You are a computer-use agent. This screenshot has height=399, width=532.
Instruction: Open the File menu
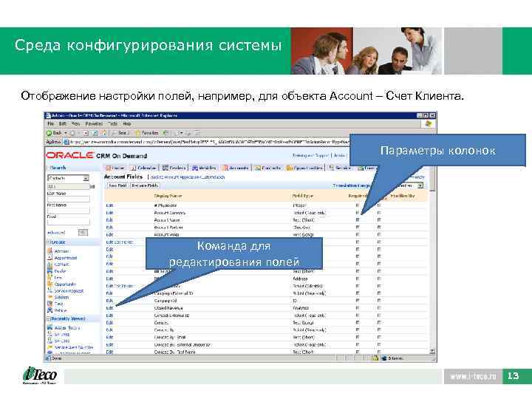point(50,124)
